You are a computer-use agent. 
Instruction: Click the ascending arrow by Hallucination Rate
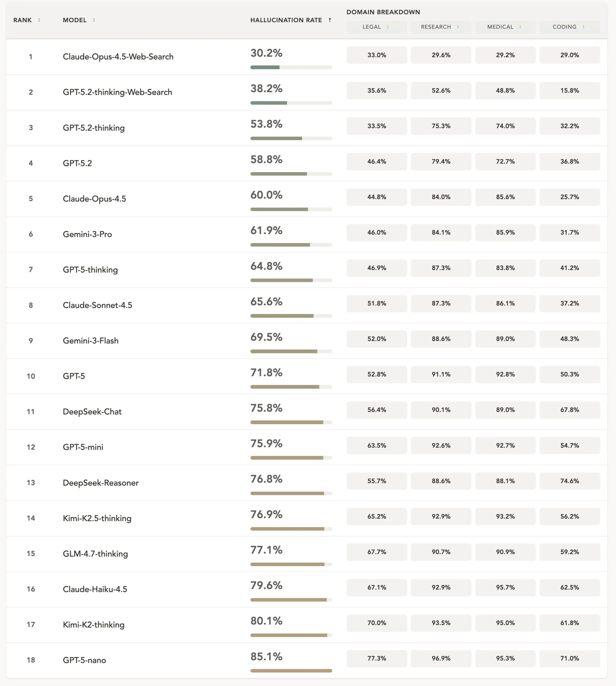tap(330, 20)
